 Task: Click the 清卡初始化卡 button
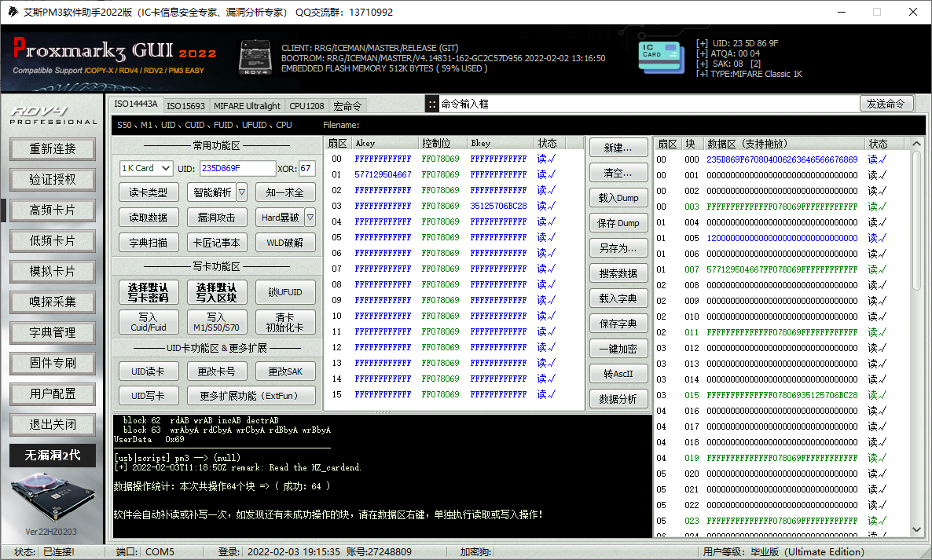coord(285,322)
